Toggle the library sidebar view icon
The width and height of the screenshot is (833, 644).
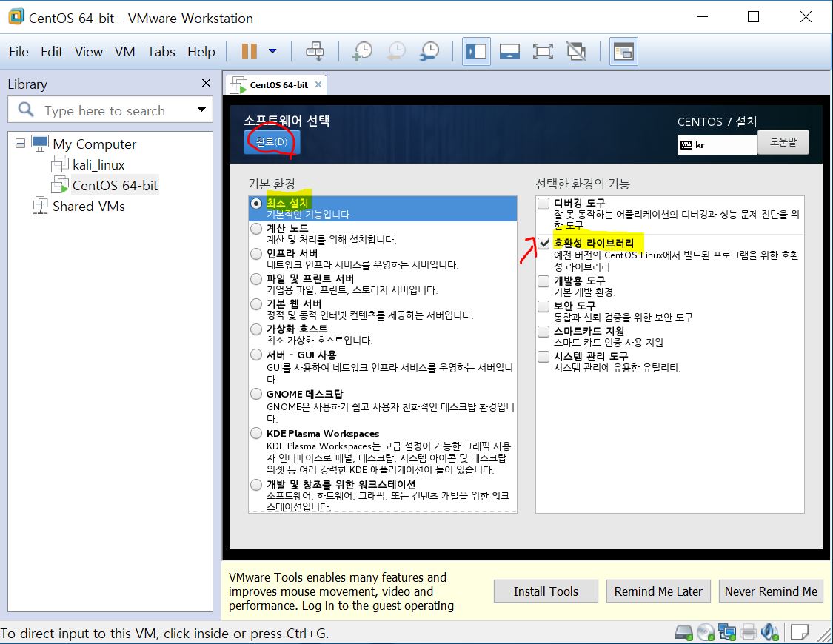[x=476, y=52]
